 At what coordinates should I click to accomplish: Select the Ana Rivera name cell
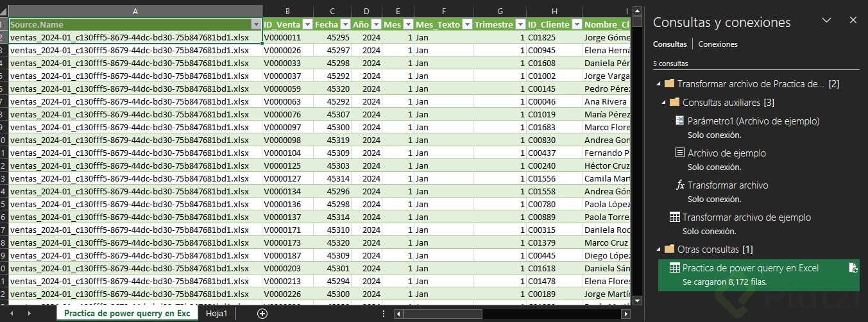pos(606,102)
